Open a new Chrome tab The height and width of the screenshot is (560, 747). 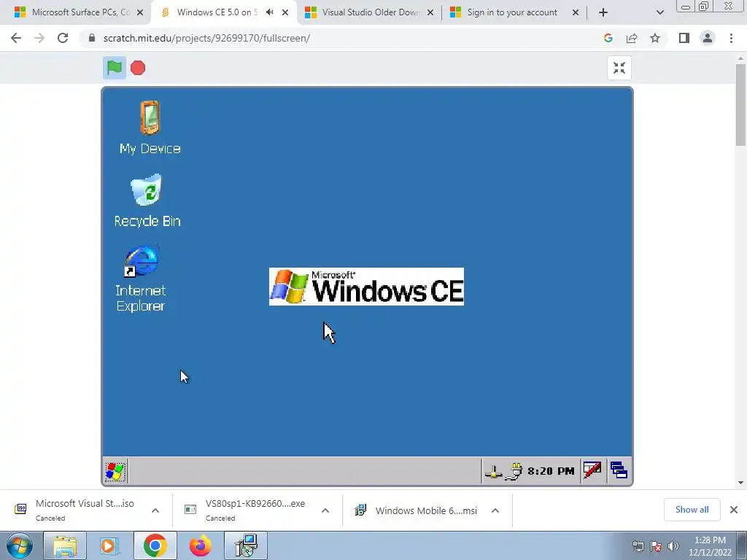pyautogui.click(x=603, y=12)
